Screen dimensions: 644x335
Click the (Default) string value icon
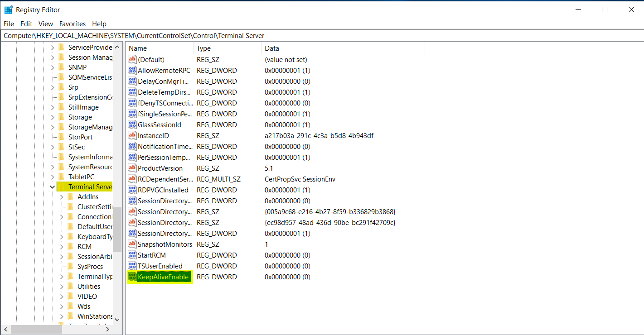(x=132, y=59)
